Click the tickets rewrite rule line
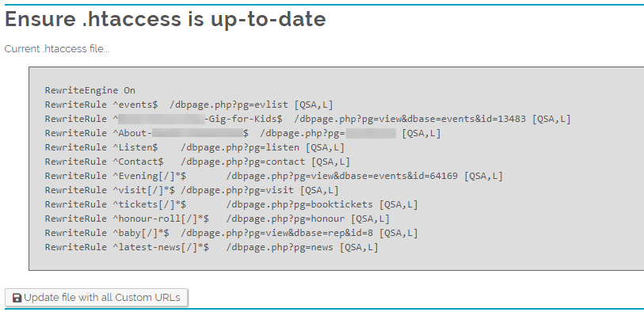The image size is (644, 312). (x=231, y=204)
